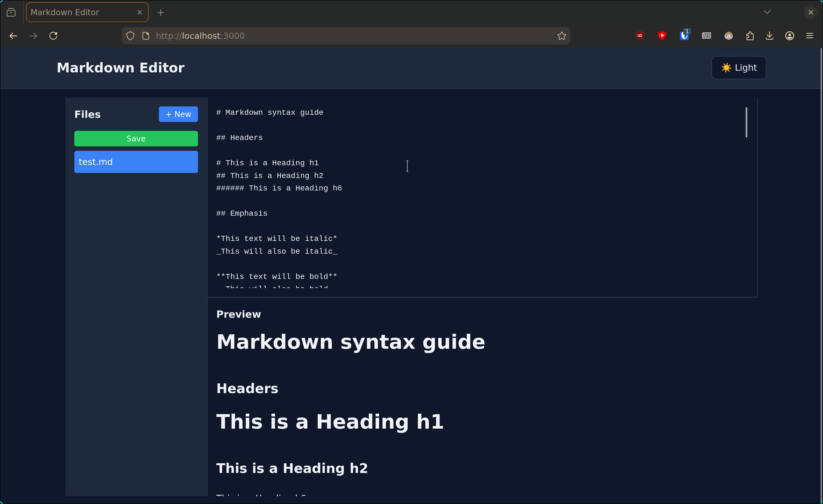Open the Firefox account icon
This screenshot has width=823, height=504.
(x=789, y=36)
